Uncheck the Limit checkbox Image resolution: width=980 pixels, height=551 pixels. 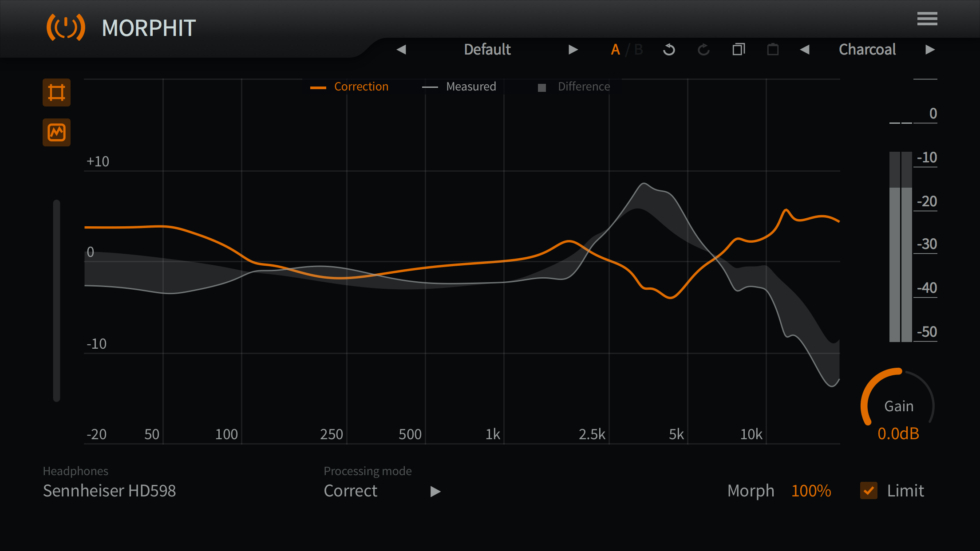(869, 491)
